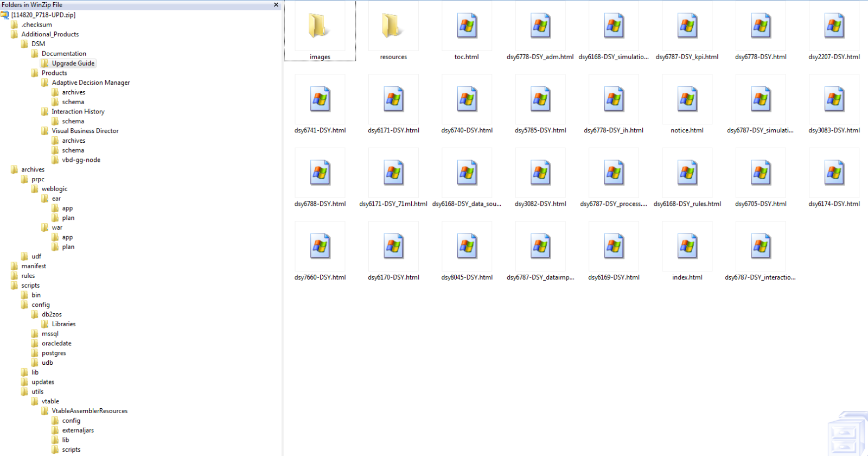Image resolution: width=868 pixels, height=456 pixels.
Task: Open Interaction History tree folder
Action: [78, 112]
